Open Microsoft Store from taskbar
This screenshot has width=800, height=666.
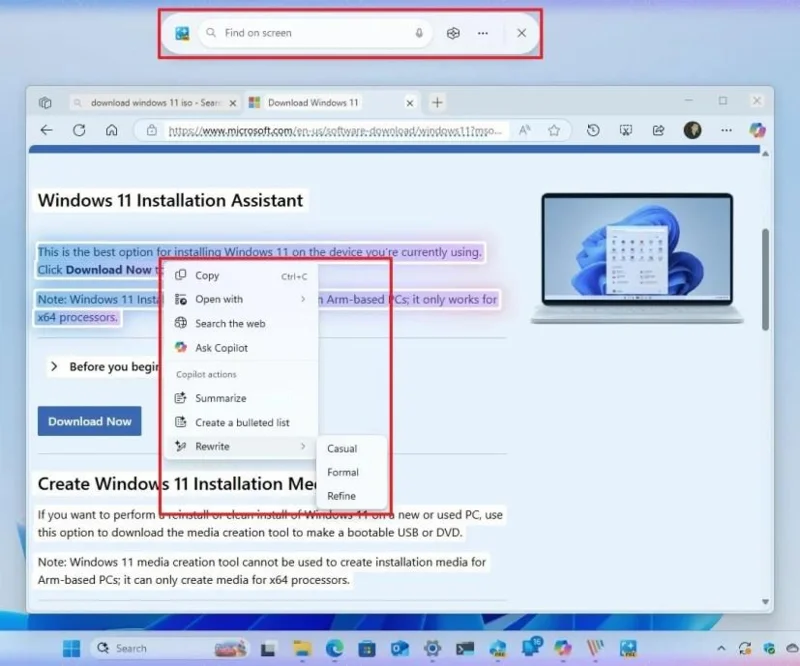click(367, 649)
